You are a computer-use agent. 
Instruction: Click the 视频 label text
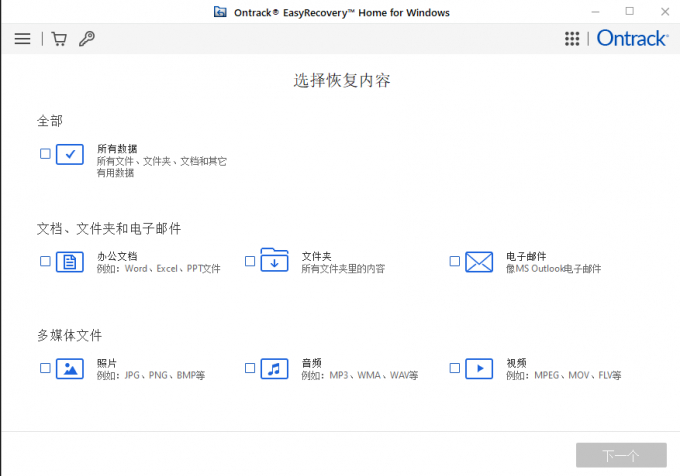(516, 363)
